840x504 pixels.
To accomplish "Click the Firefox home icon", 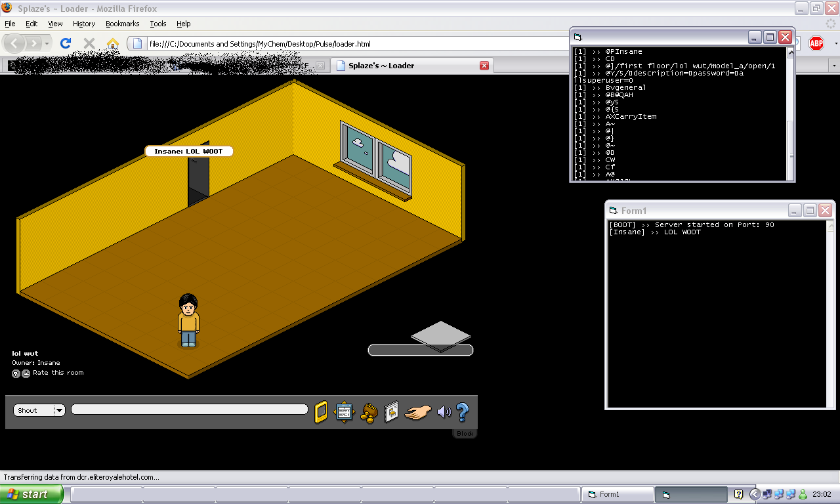I will [x=113, y=43].
